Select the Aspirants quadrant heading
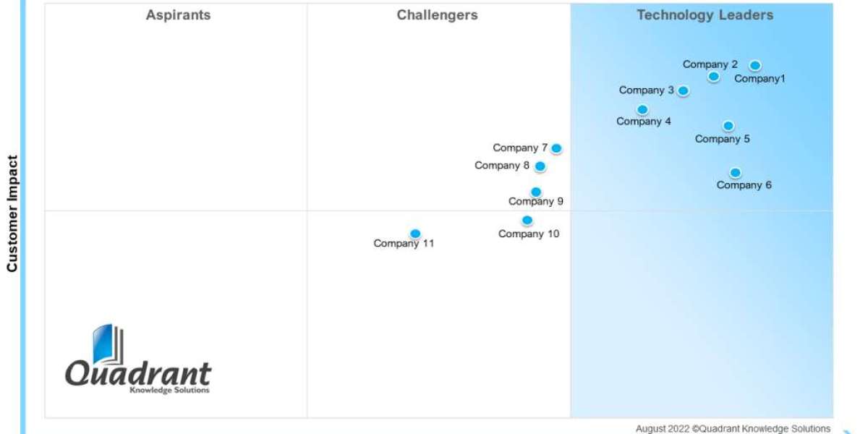This screenshot has width=868, height=434. point(178,15)
